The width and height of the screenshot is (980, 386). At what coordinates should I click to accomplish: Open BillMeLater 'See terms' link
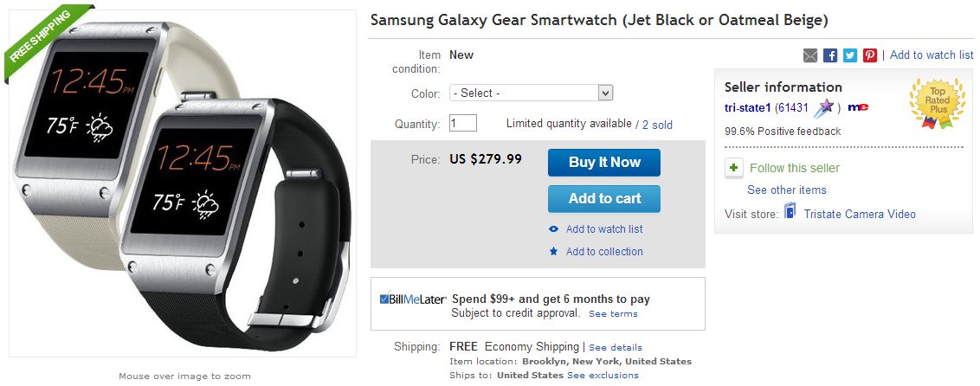(613, 314)
